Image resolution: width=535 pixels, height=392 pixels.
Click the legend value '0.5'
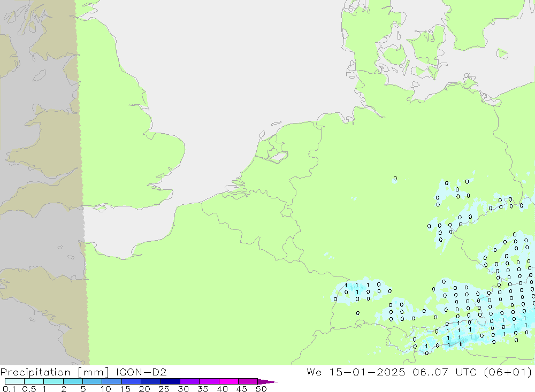(29, 389)
